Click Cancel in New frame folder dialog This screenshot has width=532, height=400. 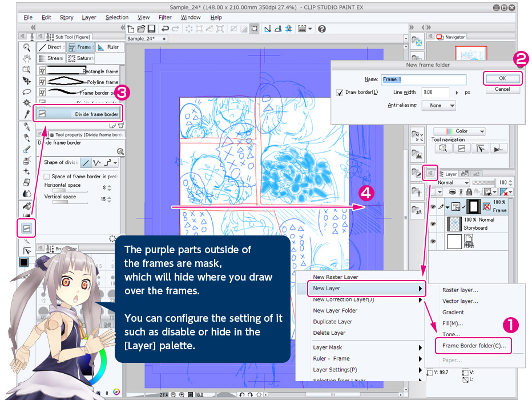coord(502,89)
